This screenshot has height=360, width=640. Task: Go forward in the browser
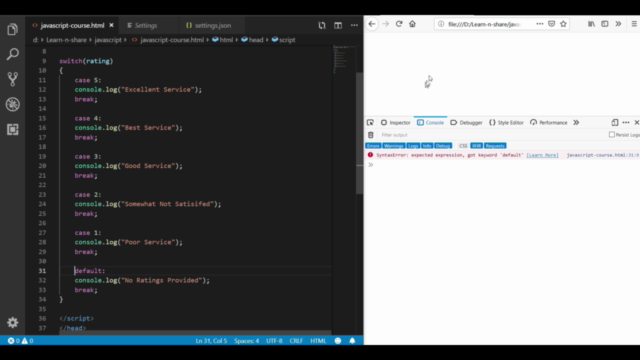coord(386,24)
